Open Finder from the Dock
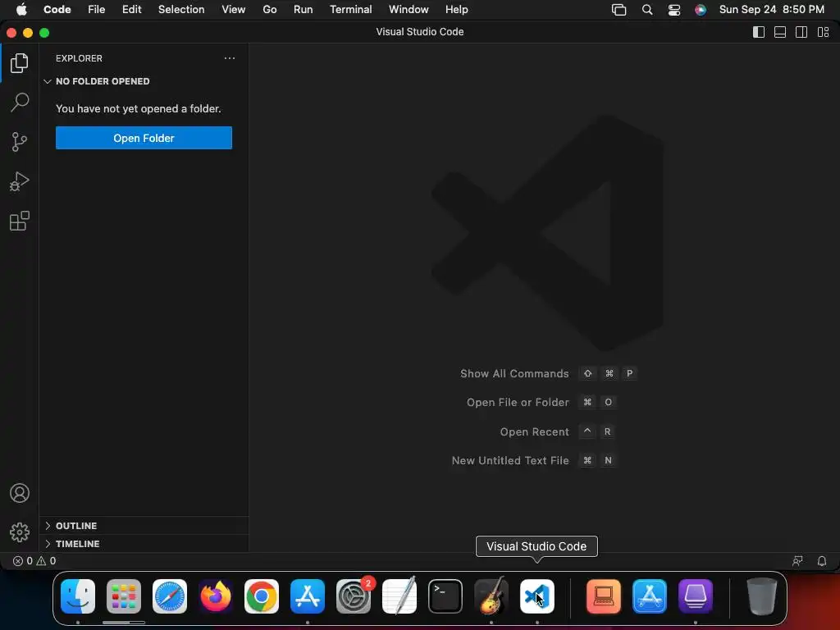 pyautogui.click(x=78, y=596)
